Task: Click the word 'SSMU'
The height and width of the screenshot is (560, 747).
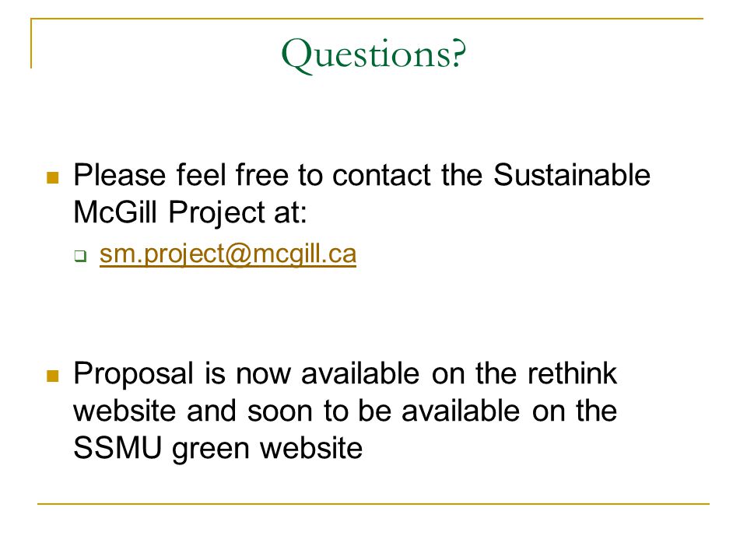Action: 117,448
